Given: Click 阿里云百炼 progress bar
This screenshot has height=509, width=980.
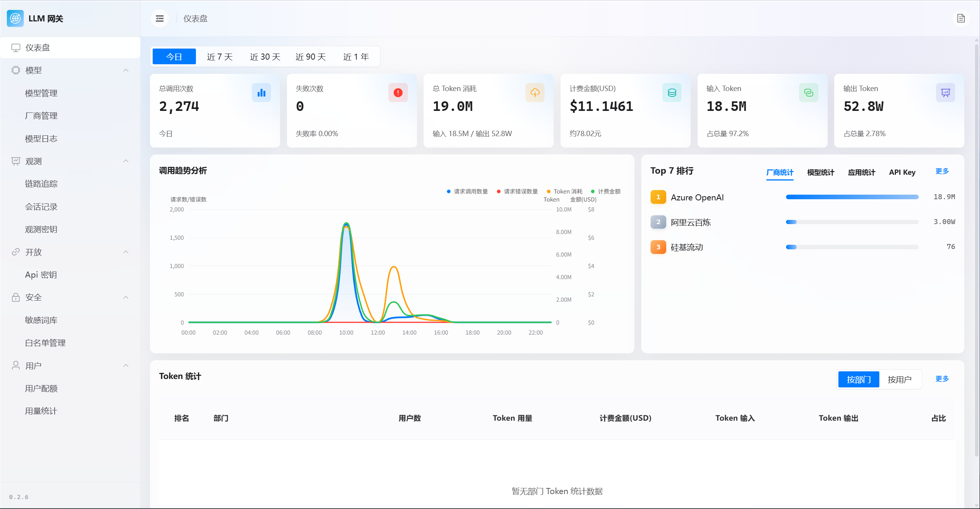Looking at the screenshot, I should pyautogui.click(x=852, y=222).
